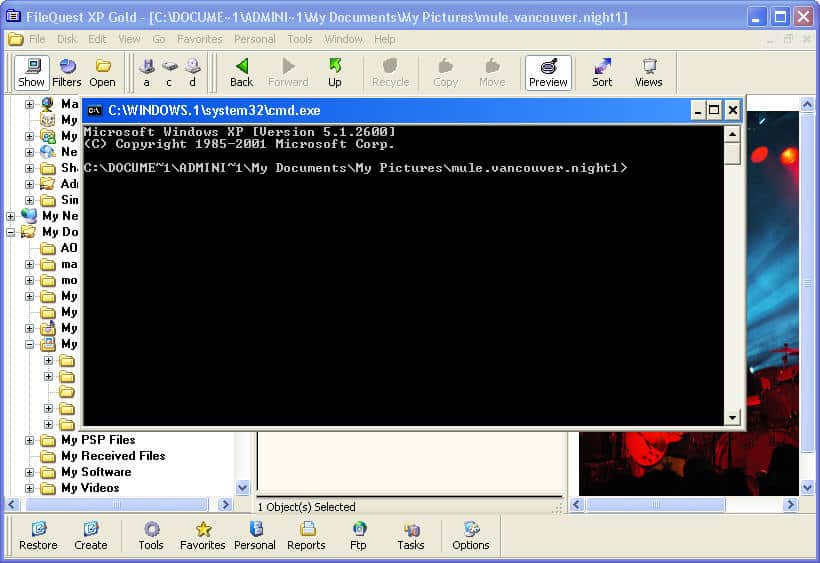Open the Tools menu in menu bar

(300, 39)
